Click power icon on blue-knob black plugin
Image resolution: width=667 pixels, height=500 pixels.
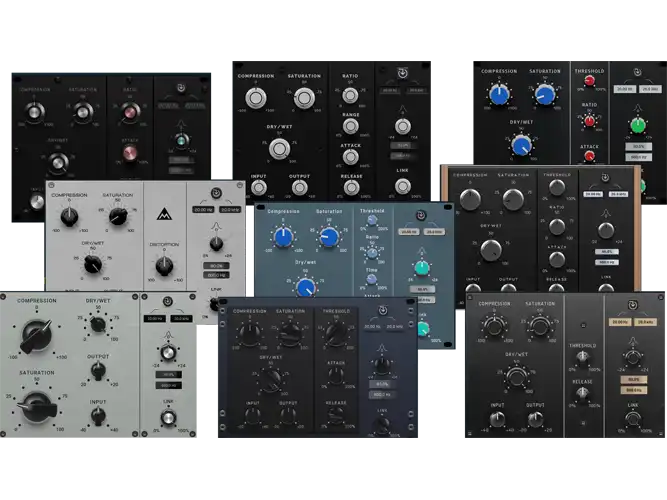pyautogui.click(x=637, y=72)
